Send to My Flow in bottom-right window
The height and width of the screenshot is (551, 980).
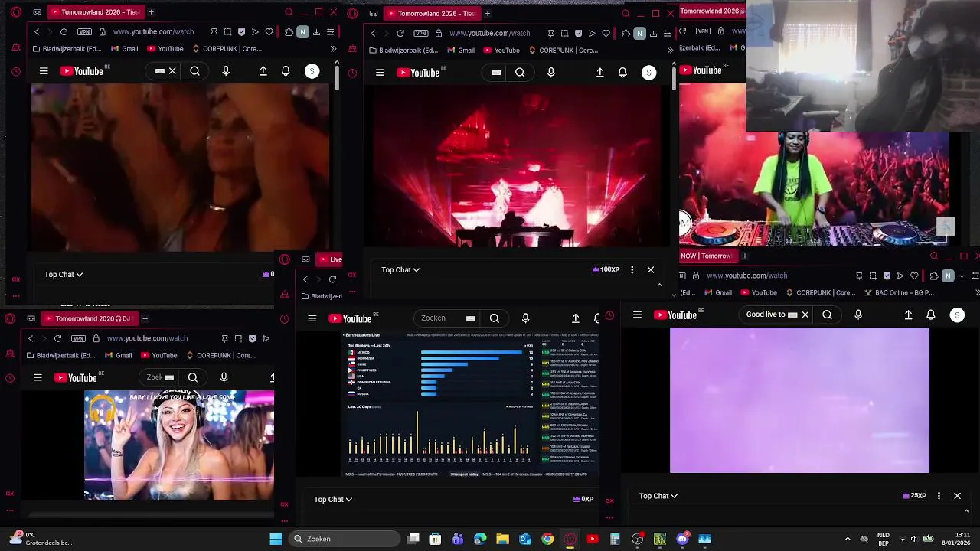[900, 275]
